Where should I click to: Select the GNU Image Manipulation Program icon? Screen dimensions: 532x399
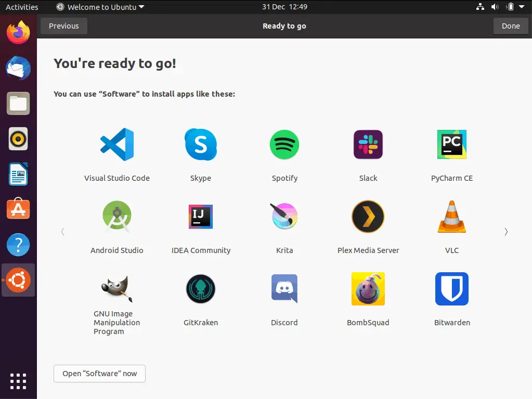(117, 288)
